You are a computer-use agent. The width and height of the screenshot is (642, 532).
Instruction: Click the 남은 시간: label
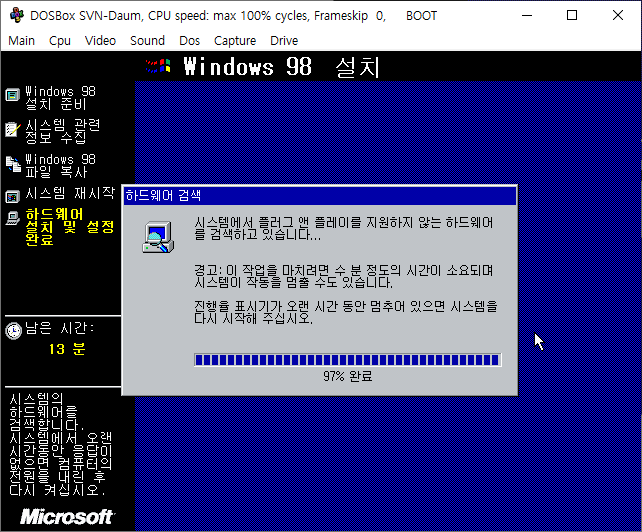pos(60,328)
